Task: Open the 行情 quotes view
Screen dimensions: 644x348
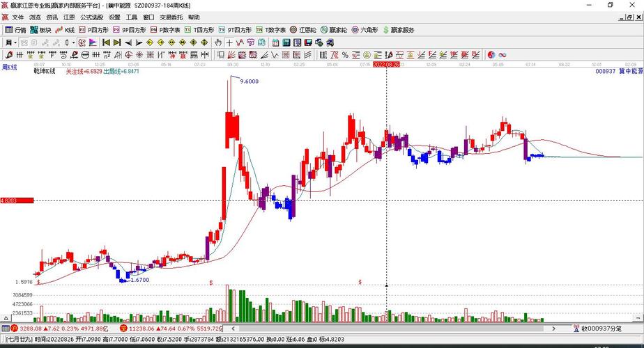Action: tap(15, 30)
